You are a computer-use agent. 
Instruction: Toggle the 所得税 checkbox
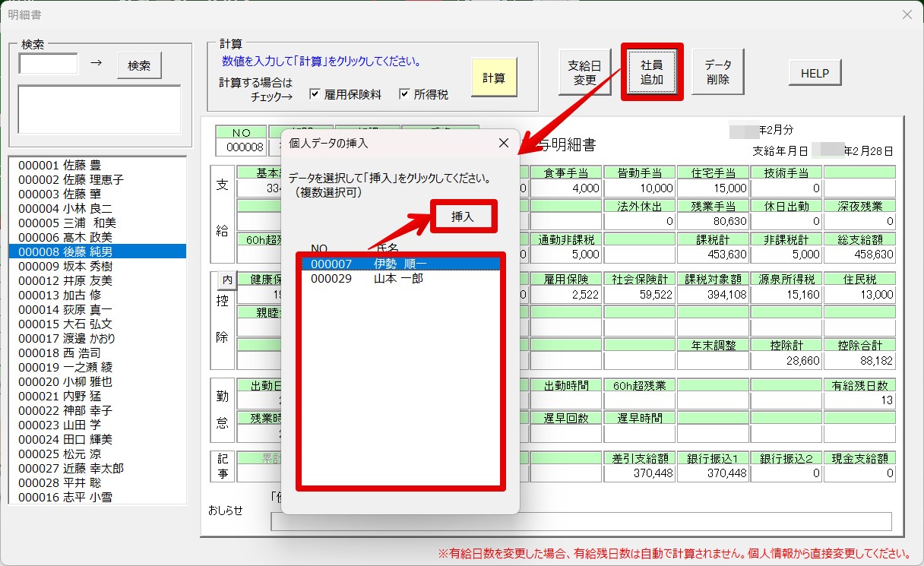click(x=404, y=94)
